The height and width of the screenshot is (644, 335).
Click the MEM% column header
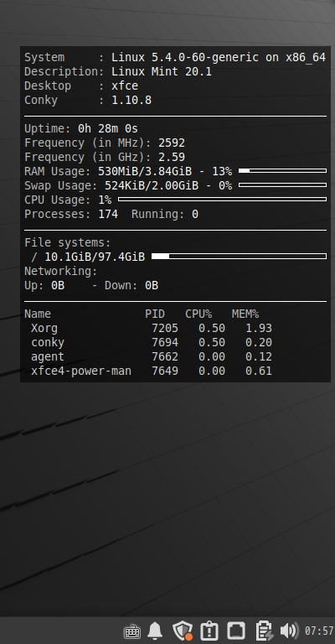[x=245, y=314]
